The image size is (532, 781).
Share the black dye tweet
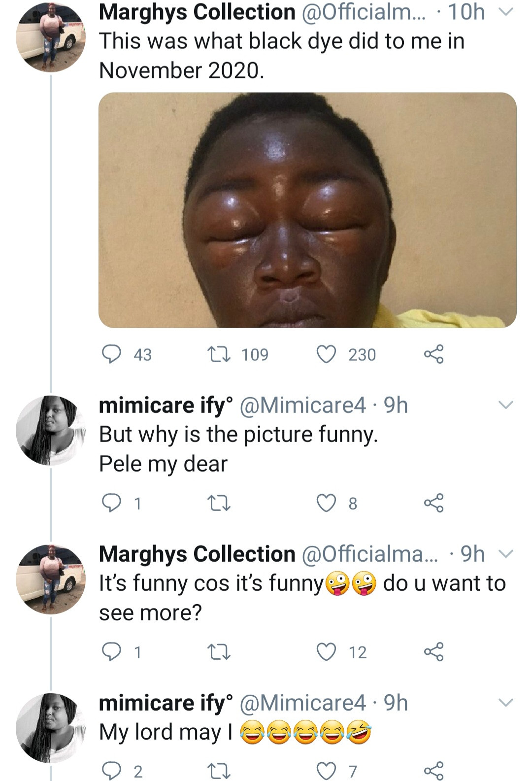(x=434, y=354)
